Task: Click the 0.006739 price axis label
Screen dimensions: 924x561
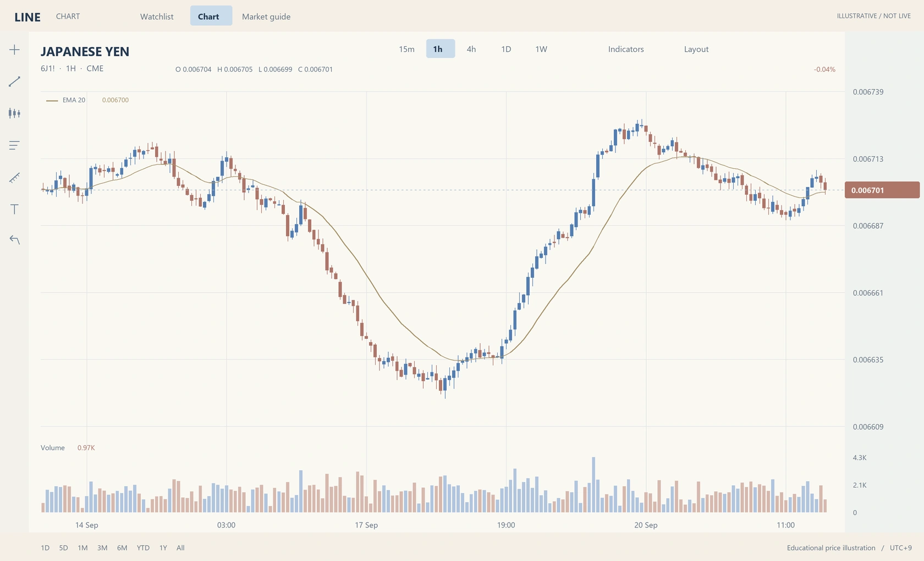Action: click(868, 92)
